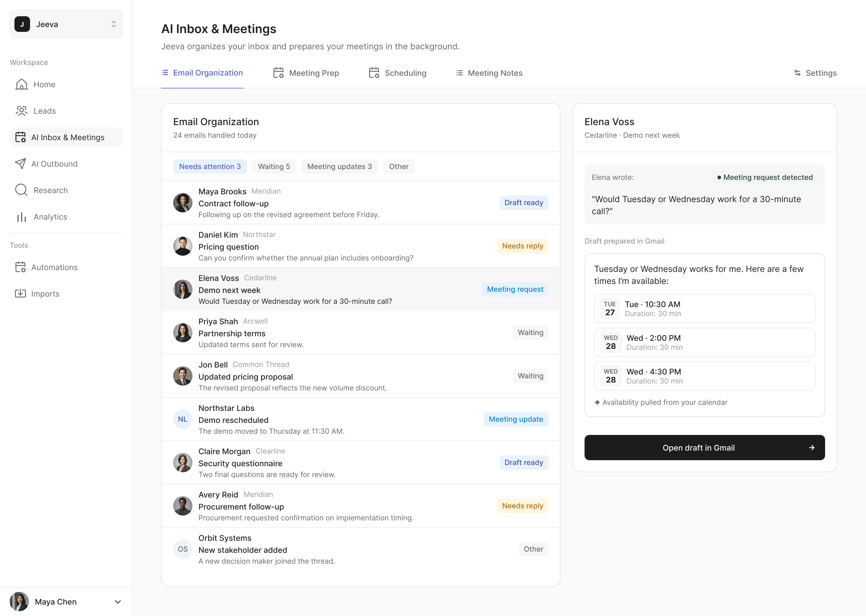The width and height of the screenshot is (866, 616).
Task: Click Needs reply badge for Daniel Kim
Action: pos(523,246)
